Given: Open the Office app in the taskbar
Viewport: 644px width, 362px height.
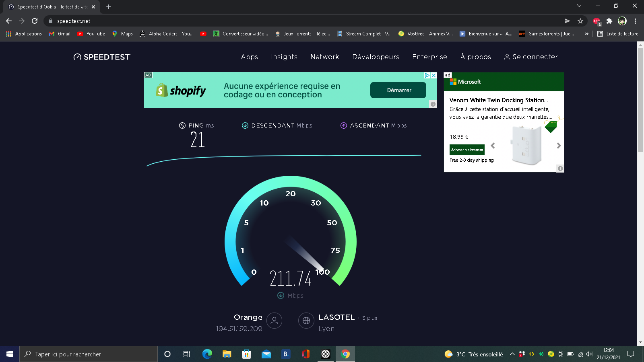Looking at the screenshot, I should pyautogui.click(x=306, y=354).
